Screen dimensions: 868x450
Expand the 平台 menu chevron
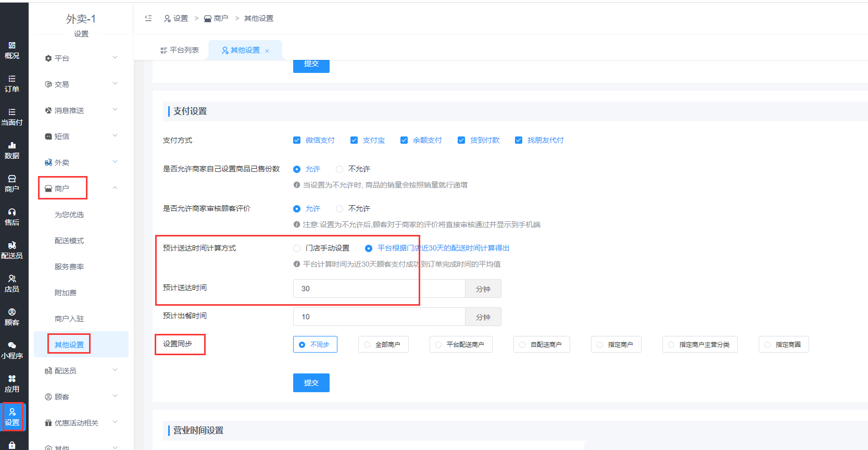click(115, 57)
